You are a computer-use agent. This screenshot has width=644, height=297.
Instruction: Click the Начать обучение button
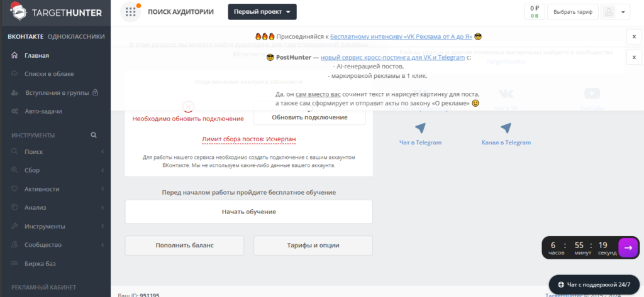coord(248,212)
